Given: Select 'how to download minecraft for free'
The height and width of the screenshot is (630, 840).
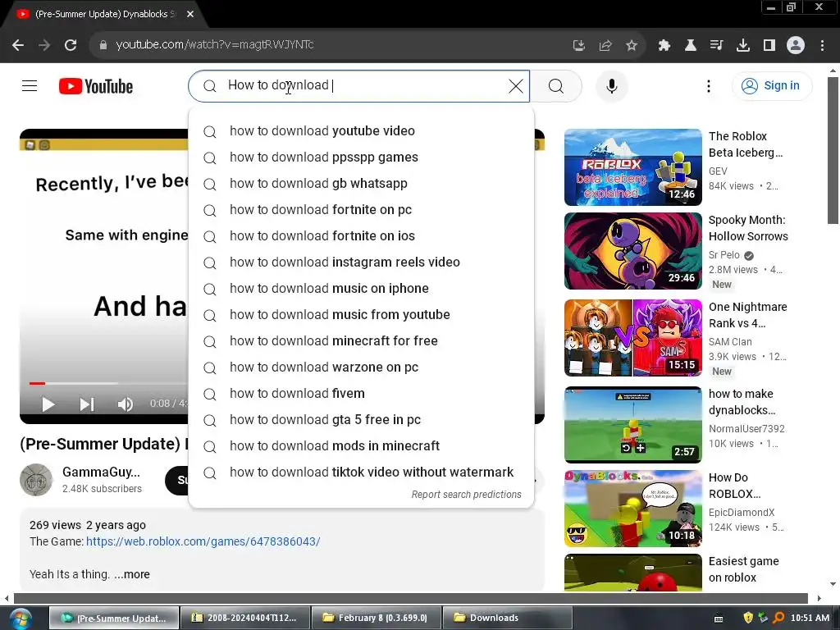Looking at the screenshot, I should [x=361, y=340].
